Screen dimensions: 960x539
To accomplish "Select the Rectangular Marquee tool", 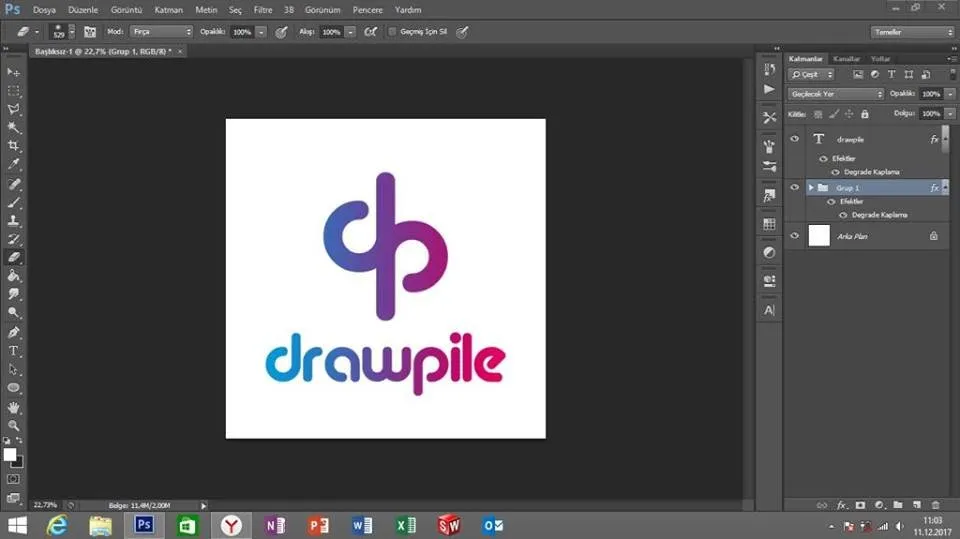I will [13, 91].
